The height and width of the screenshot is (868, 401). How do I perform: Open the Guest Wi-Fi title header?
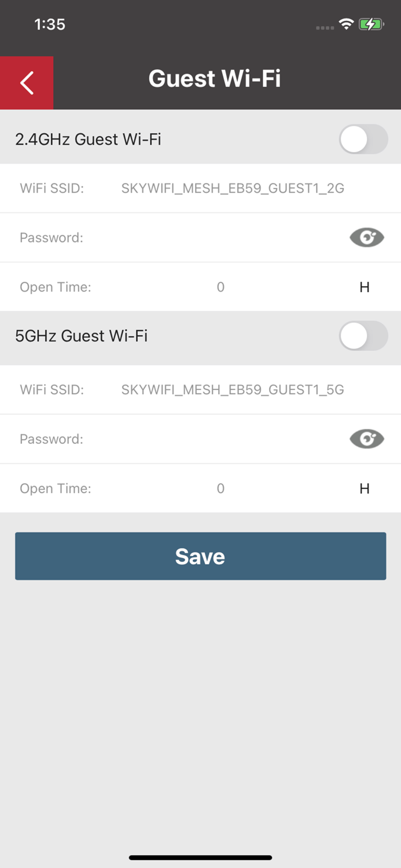pyautogui.click(x=215, y=78)
